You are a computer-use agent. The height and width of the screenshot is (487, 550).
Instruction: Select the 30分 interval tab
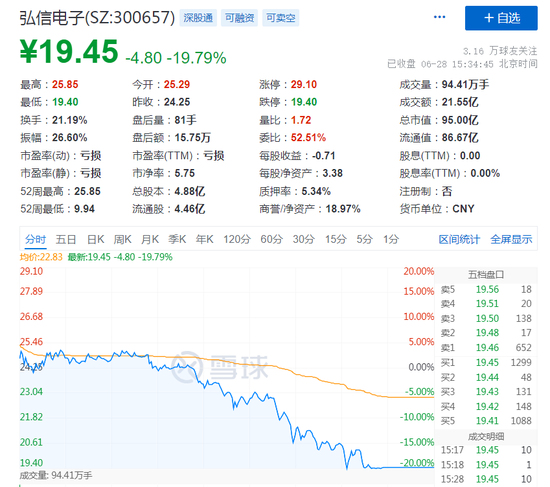click(304, 239)
